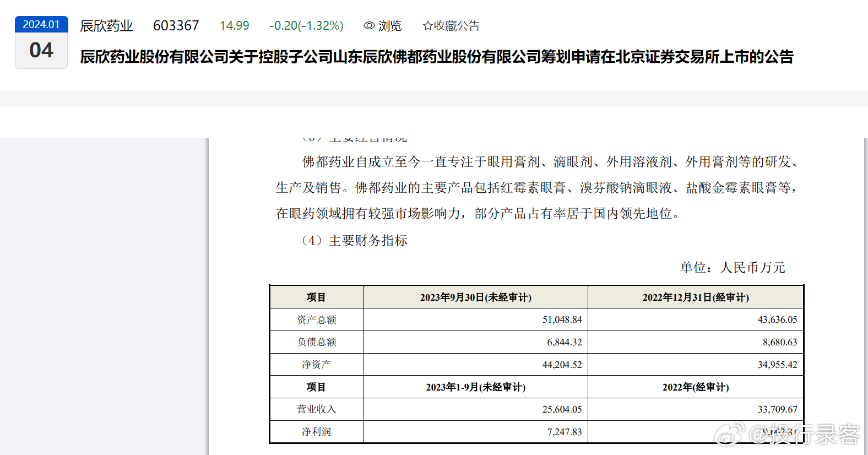Click the 资产总额 row label

[317, 319]
